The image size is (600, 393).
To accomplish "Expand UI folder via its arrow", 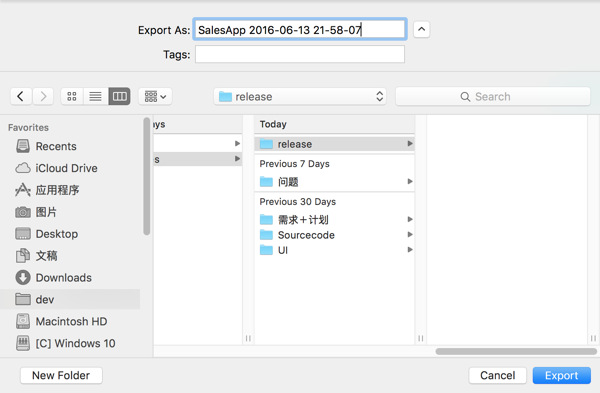I will [410, 249].
